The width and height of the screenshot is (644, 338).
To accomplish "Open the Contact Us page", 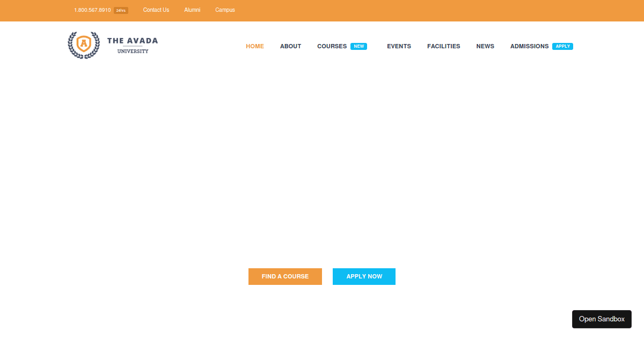I will pyautogui.click(x=156, y=10).
